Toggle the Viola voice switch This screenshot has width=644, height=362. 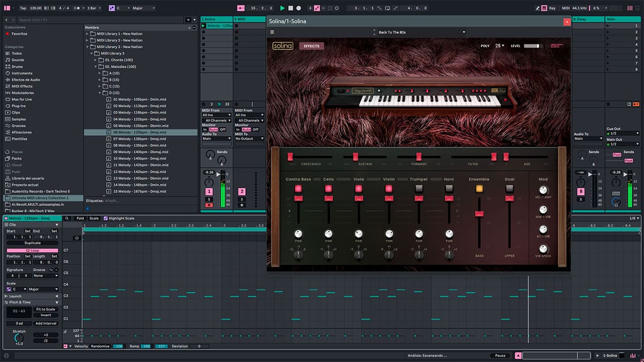[358, 188]
